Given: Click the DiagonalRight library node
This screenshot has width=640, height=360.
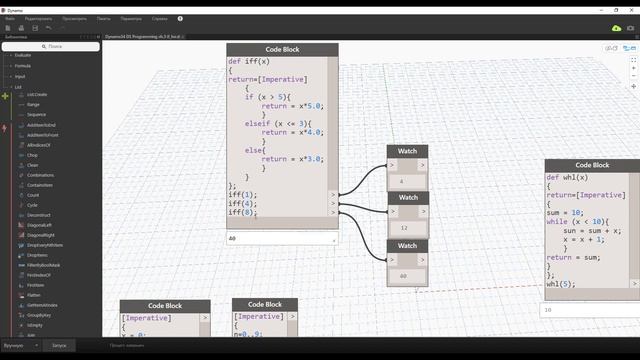Looking at the screenshot, I should pos(40,235).
